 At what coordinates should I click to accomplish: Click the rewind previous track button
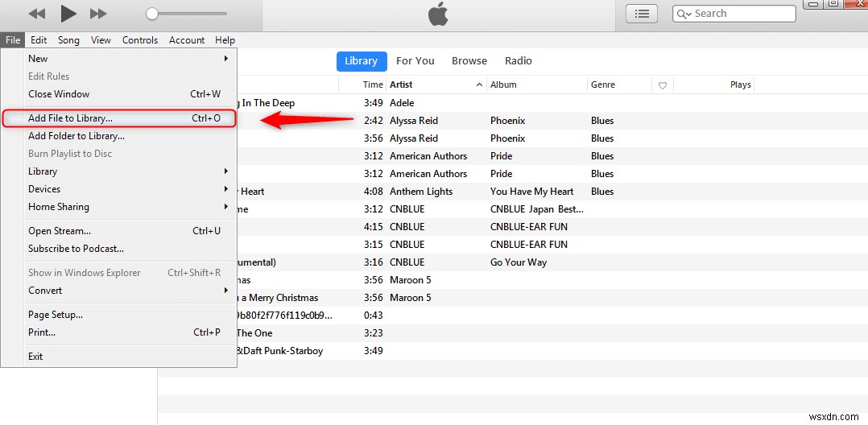click(36, 13)
